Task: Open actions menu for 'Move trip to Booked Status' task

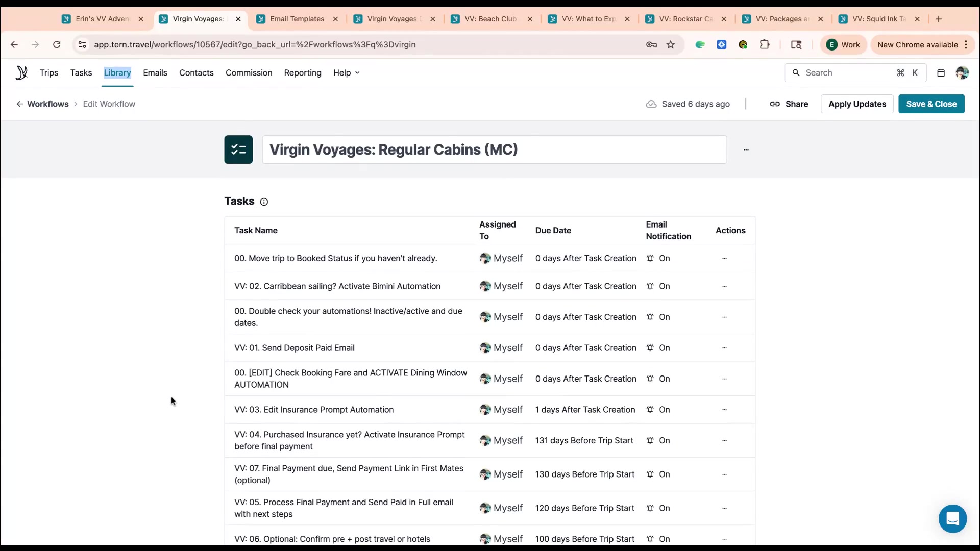Action: (724, 258)
